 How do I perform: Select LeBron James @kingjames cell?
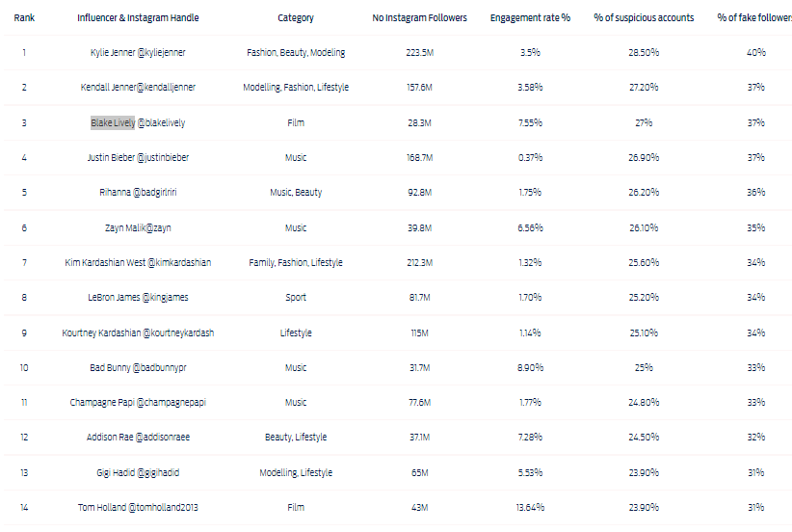(138, 298)
